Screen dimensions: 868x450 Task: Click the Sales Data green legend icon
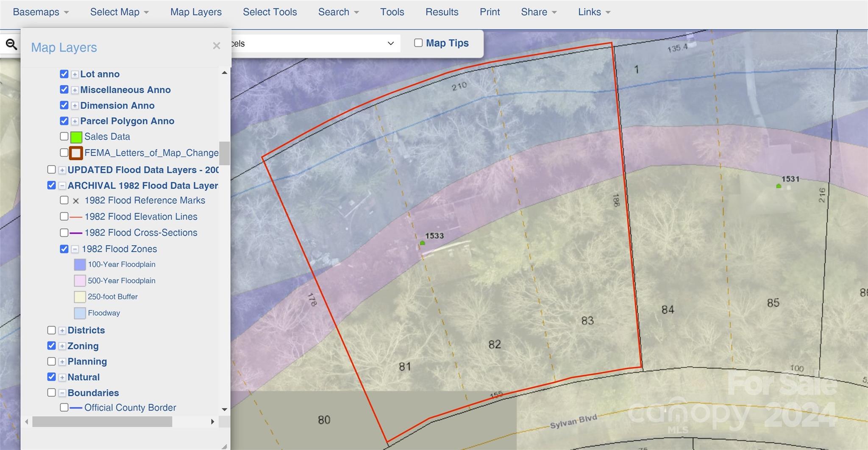tap(76, 137)
